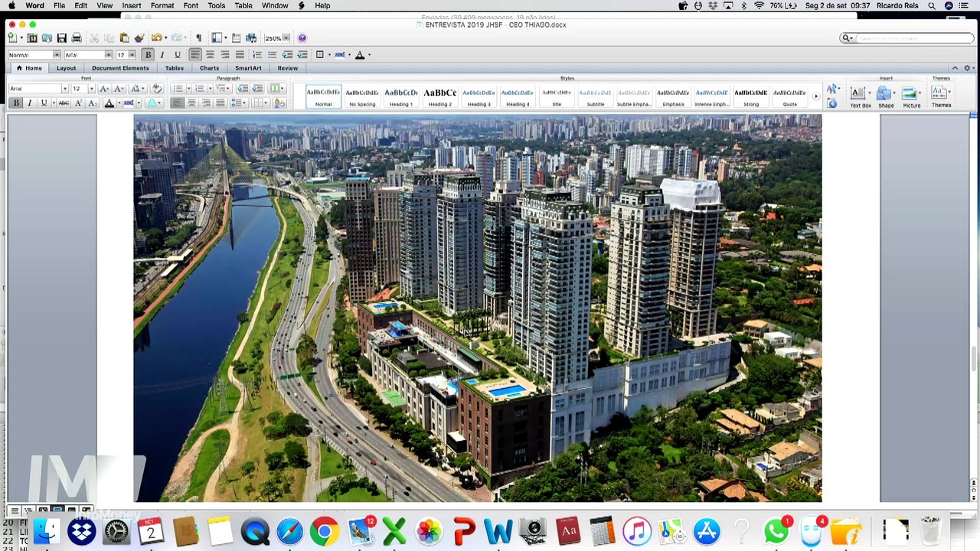Show paragraph marks with the pilcrow icon
Image resolution: width=980 pixels, height=551 pixels.
click(198, 38)
